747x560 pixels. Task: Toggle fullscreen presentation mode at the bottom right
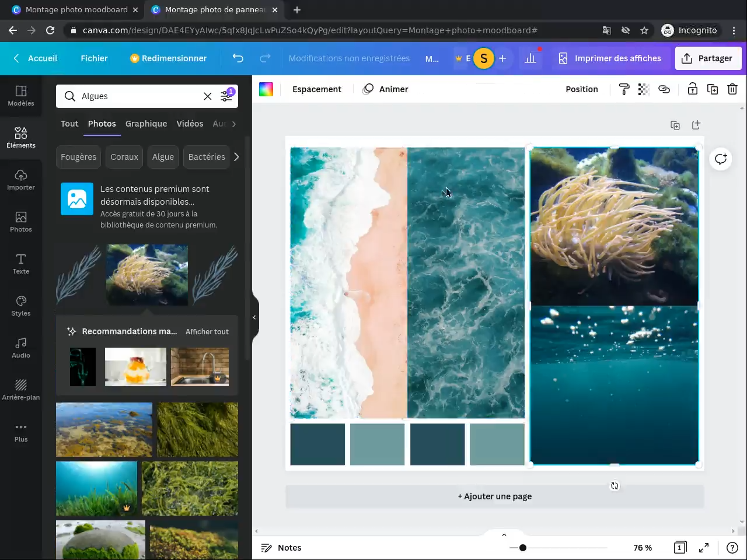click(704, 548)
